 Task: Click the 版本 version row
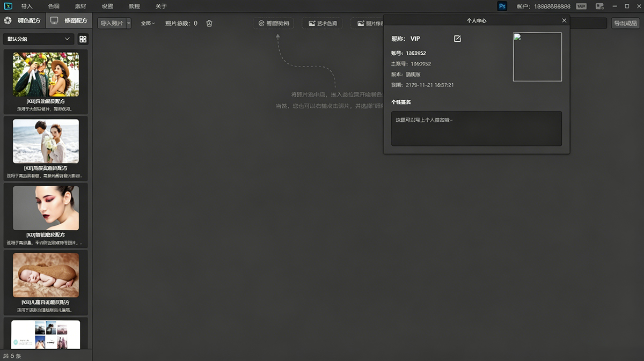click(406, 75)
